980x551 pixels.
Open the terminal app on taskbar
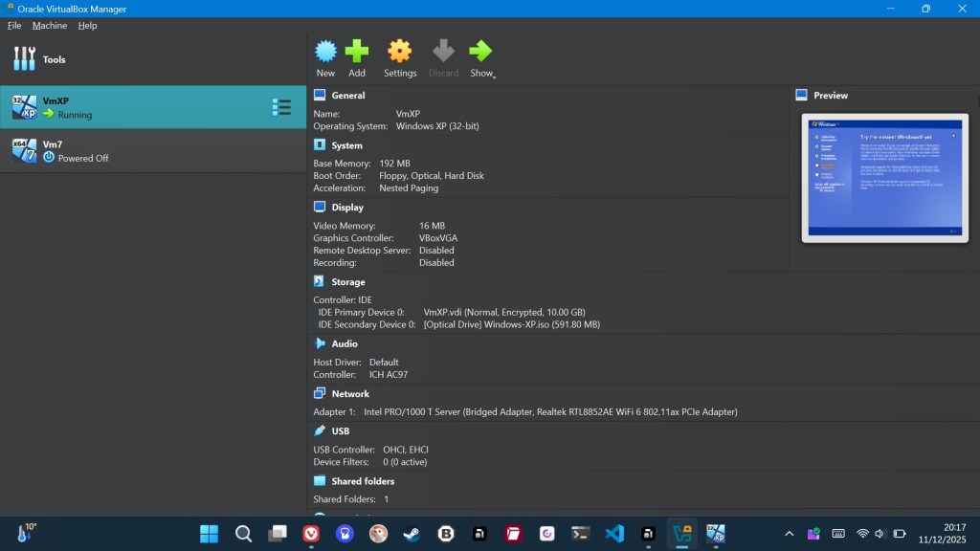[x=581, y=534]
